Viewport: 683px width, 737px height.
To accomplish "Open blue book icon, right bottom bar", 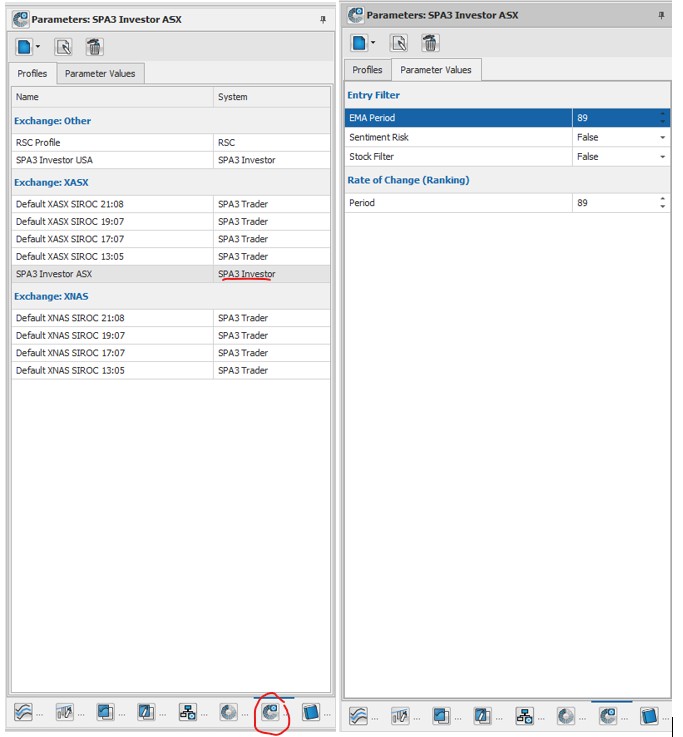I will (649, 716).
